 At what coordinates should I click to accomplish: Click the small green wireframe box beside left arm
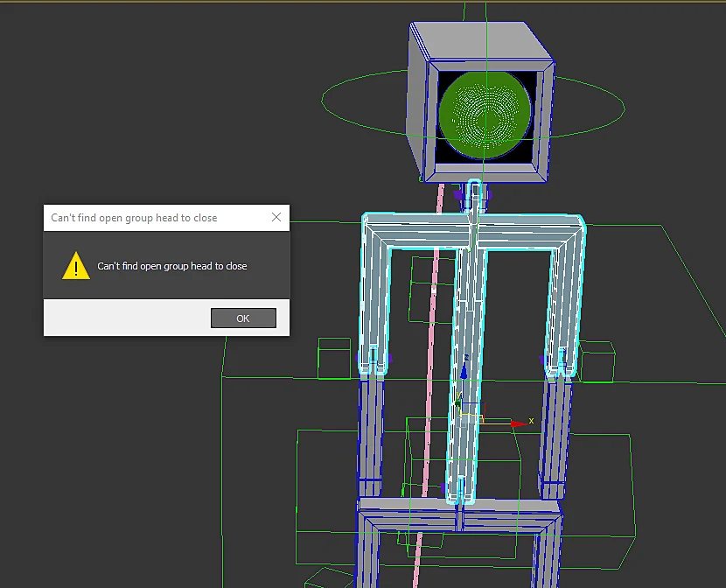(x=334, y=359)
